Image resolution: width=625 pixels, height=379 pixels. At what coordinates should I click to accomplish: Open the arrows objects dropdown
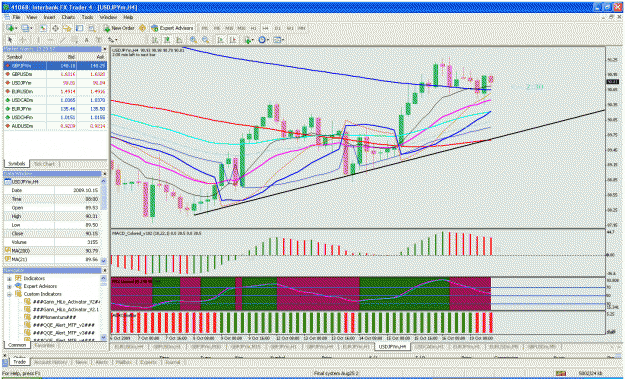(113, 40)
